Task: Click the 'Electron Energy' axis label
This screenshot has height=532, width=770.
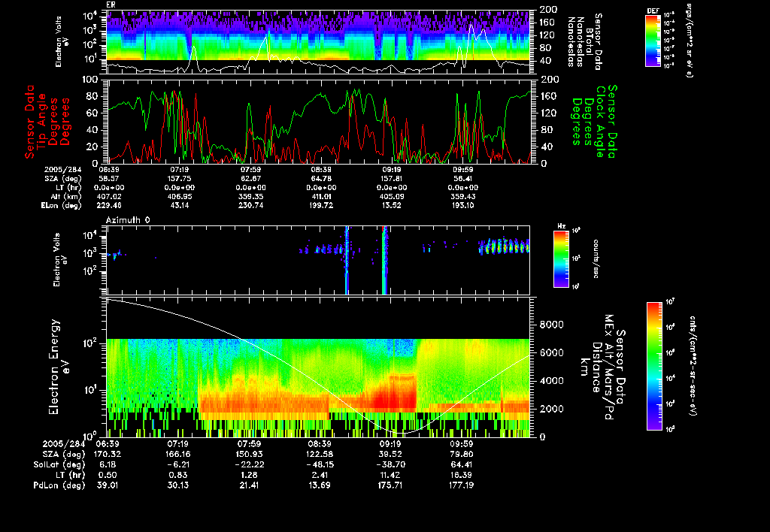Action: 54,367
